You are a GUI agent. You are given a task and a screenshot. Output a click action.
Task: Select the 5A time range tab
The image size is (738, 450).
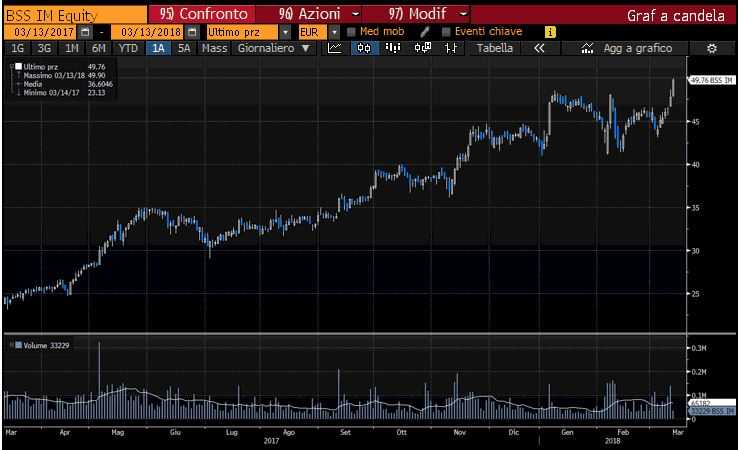184,48
